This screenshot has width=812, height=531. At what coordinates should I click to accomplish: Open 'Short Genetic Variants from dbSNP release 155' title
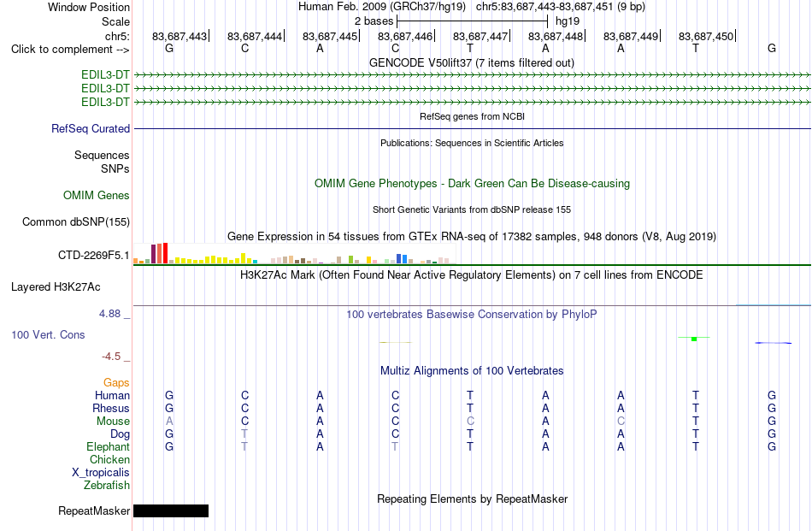click(x=472, y=209)
